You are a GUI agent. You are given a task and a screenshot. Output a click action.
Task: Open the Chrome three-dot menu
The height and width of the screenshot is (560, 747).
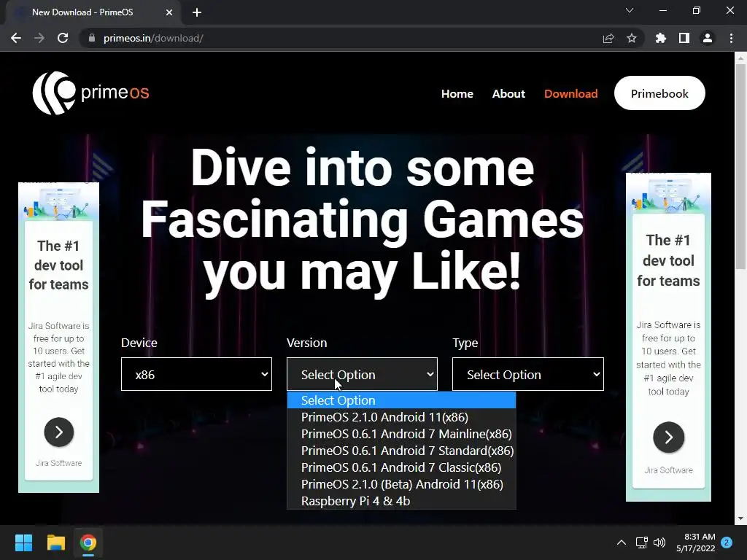coord(731,38)
